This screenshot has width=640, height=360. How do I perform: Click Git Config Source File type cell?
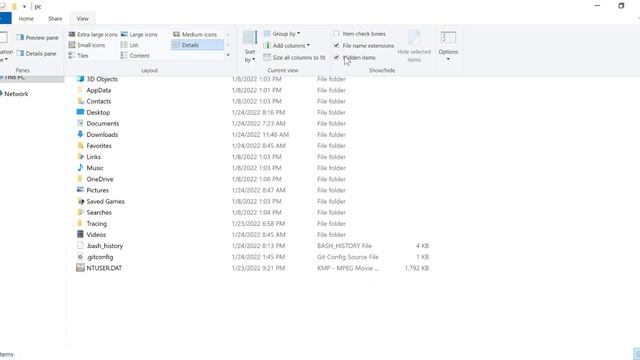348,257
